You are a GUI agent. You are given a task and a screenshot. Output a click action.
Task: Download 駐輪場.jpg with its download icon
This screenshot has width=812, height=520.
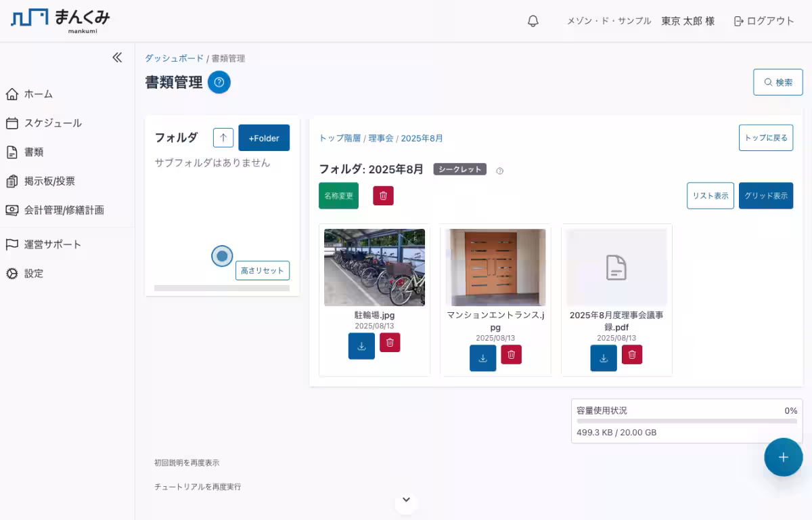(x=361, y=345)
